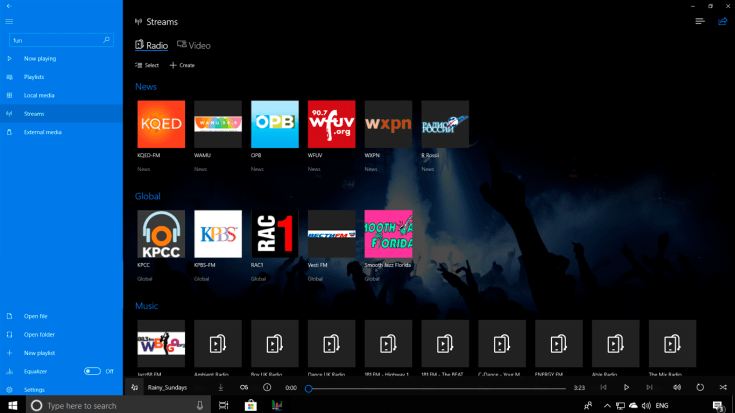Image resolution: width=735 pixels, height=413 pixels.
Task: Toggle the Equalizer switch
Action: pyautogui.click(x=92, y=371)
